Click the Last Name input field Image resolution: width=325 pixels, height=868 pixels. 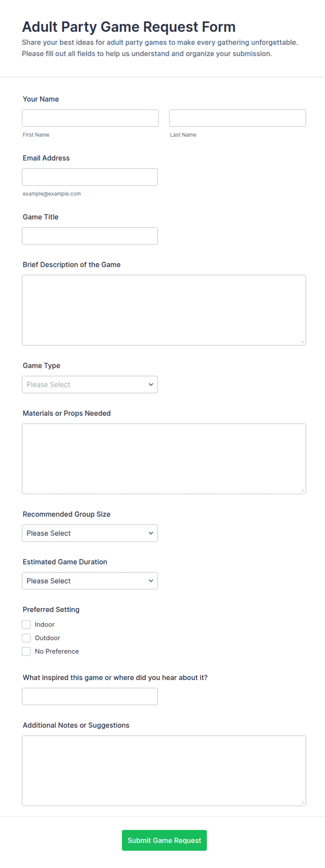click(x=238, y=118)
